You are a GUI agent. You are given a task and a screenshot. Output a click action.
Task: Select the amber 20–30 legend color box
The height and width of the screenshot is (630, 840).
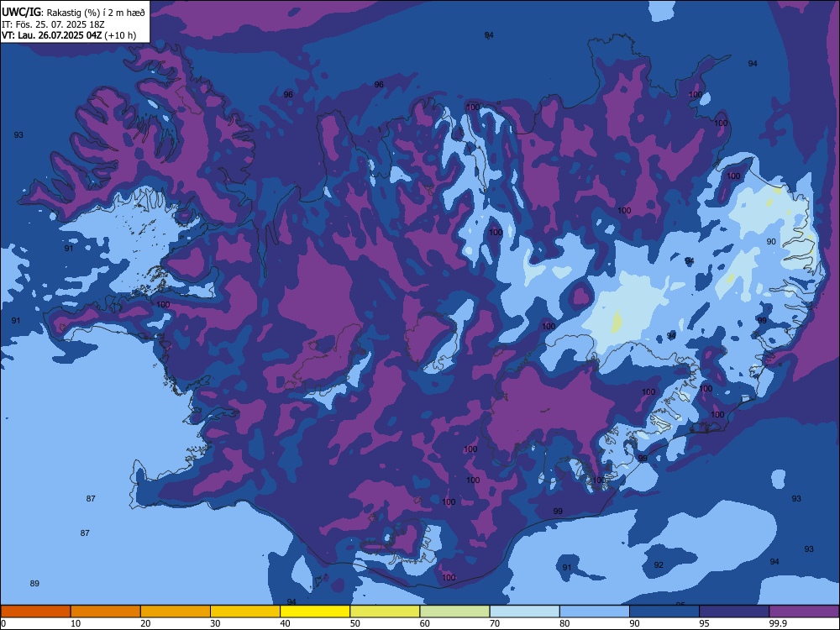[176, 612]
